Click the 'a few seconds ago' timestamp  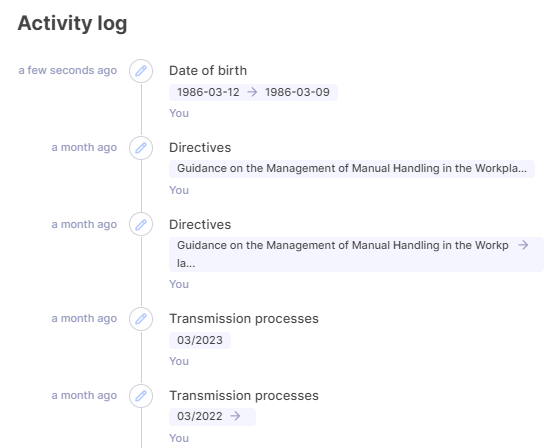67,70
